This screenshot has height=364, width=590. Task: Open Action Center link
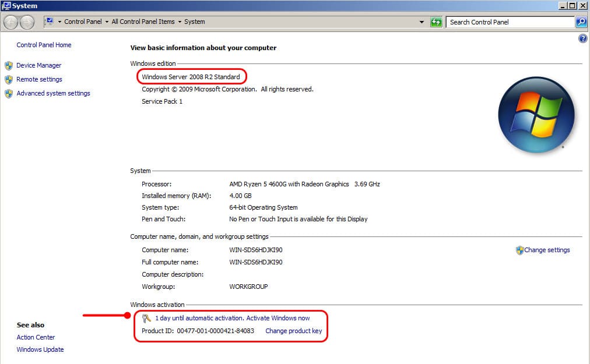pyautogui.click(x=36, y=337)
